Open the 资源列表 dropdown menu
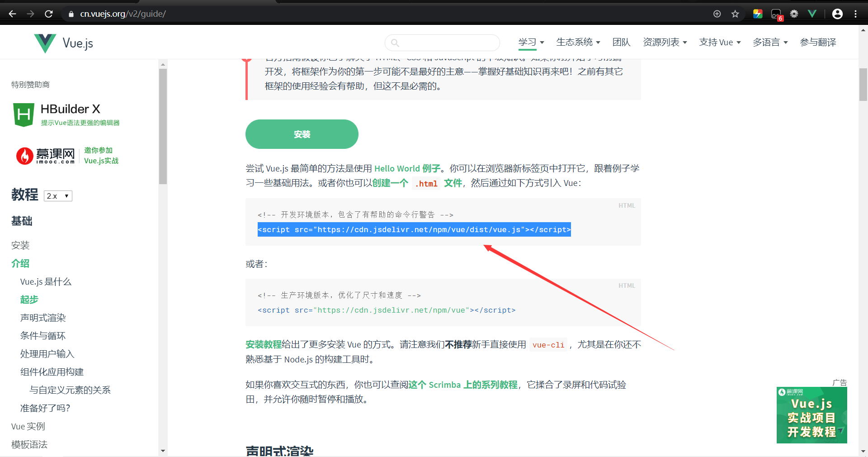The height and width of the screenshot is (457, 868). [x=665, y=43]
